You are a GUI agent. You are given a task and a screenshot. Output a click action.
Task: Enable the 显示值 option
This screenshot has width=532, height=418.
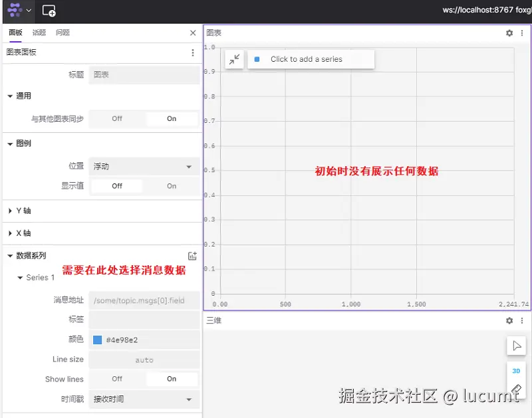[171, 186]
